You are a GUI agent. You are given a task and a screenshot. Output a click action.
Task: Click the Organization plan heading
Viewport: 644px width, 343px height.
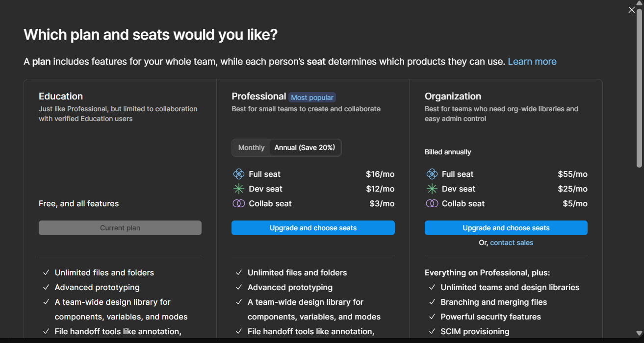click(x=453, y=96)
